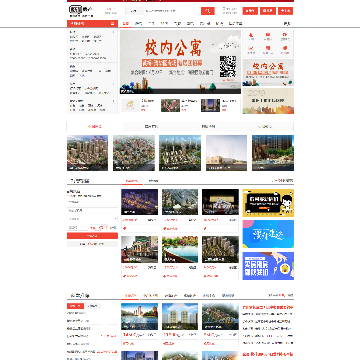Click top-left icon in quick-links icon grid
The image size is (360, 360).
point(251,36)
